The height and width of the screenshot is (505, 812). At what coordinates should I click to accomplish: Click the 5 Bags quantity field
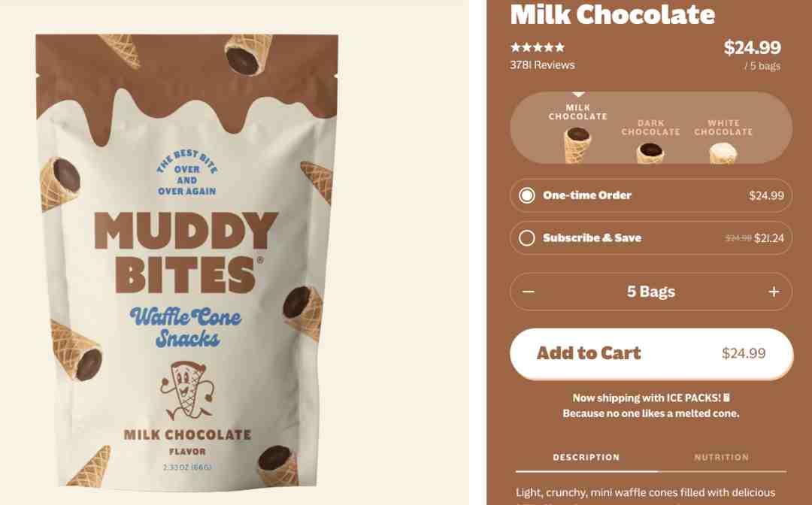click(x=651, y=292)
